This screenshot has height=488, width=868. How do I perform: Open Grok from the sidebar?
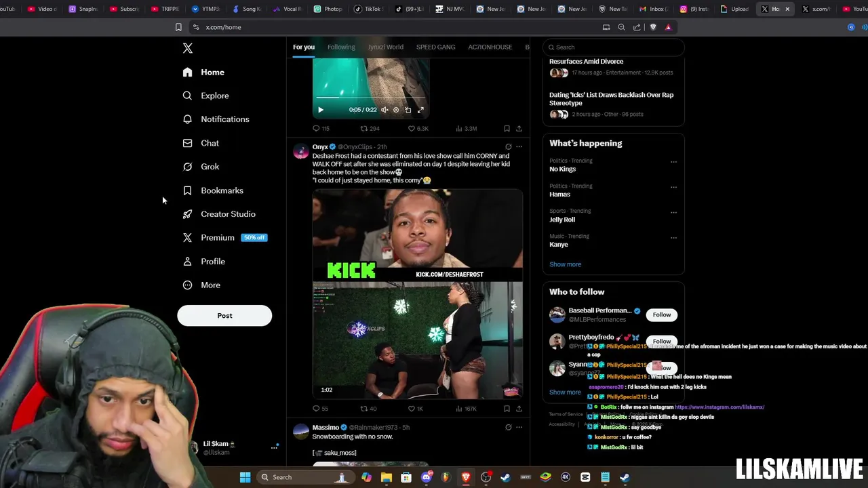pyautogui.click(x=201, y=167)
